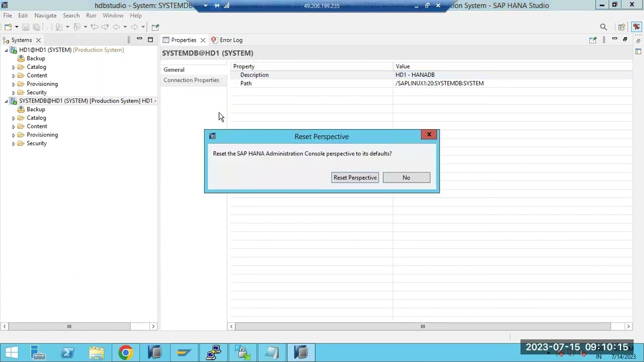The height and width of the screenshot is (362, 644).
Task: Click the Pin Editor toolbar icon
Action: point(155,27)
